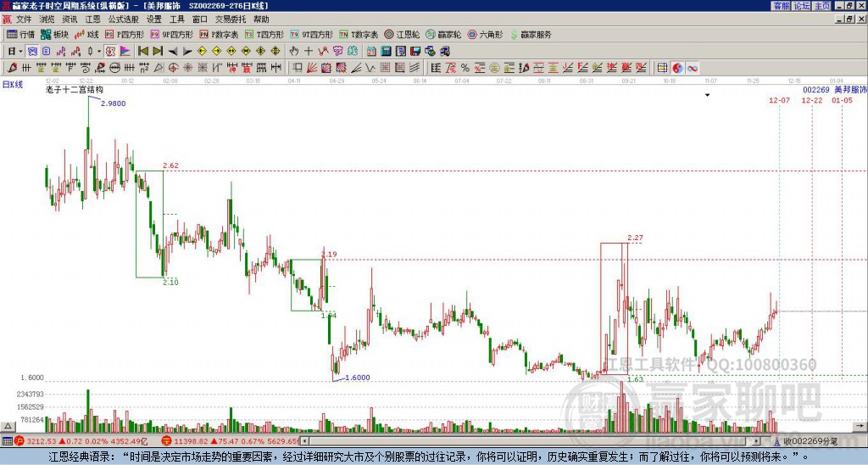Click the black left arrow icon
The width and height of the screenshot is (868, 465).
point(173,51)
